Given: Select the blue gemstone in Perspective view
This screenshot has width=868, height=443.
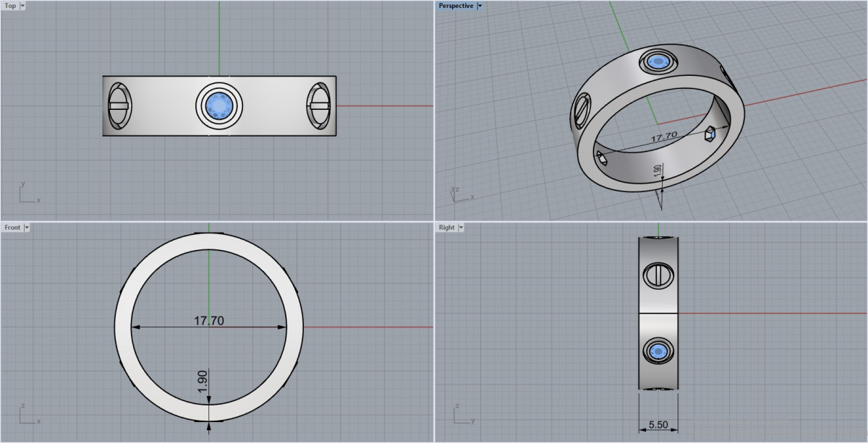Looking at the screenshot, I should click(658, 62).
